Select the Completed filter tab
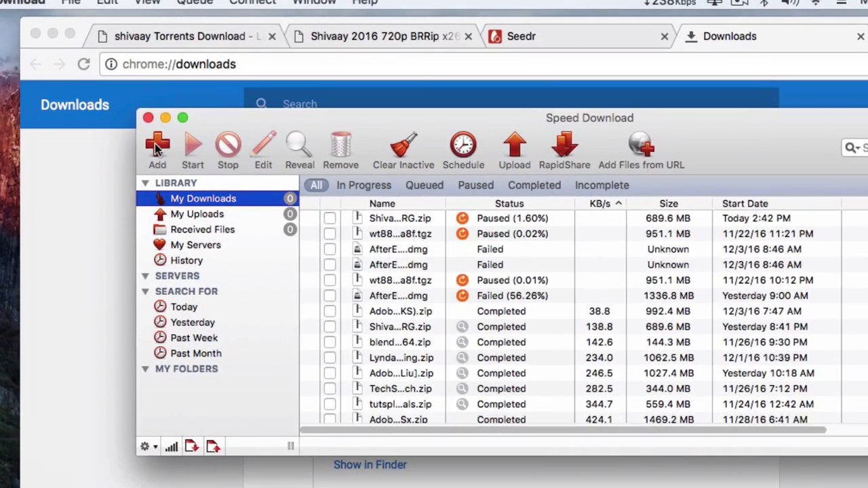Image resolution: width=868 pixels, height=488 pixels. 534,185
